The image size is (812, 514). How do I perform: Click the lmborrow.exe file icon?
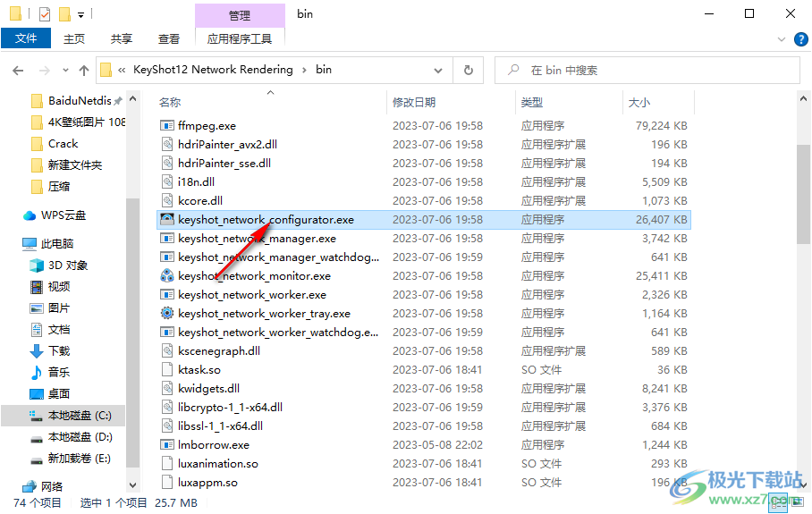pyautogui.click(x=166, y=444)
